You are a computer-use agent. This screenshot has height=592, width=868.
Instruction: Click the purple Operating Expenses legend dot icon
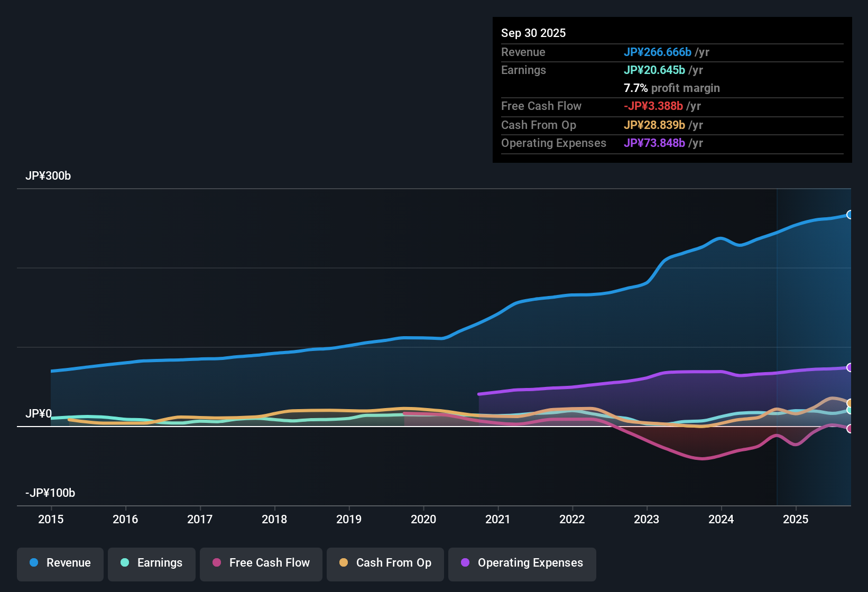pyautogui.click(x=465, y=563)
